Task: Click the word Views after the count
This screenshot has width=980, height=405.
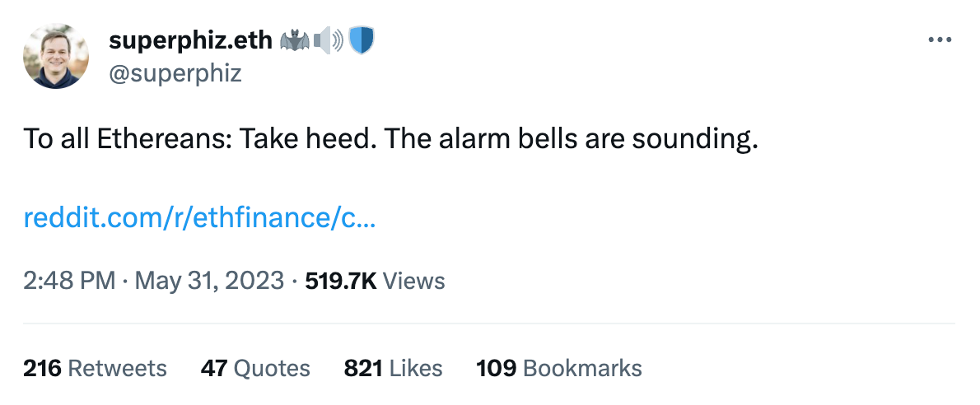Action: (x=414, y=281)
